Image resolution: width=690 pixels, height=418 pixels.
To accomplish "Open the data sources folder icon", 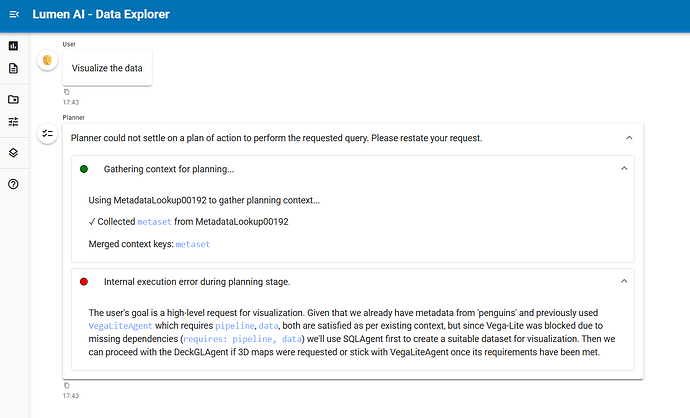I will point(13,99).
